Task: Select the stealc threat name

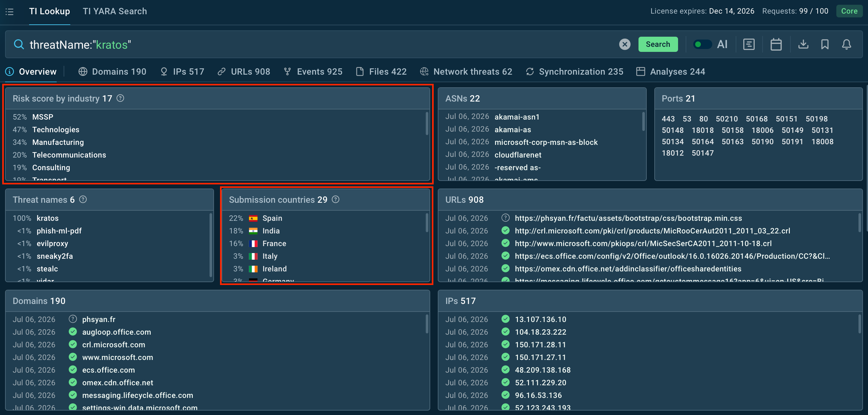Action: [x=47, y=269]
